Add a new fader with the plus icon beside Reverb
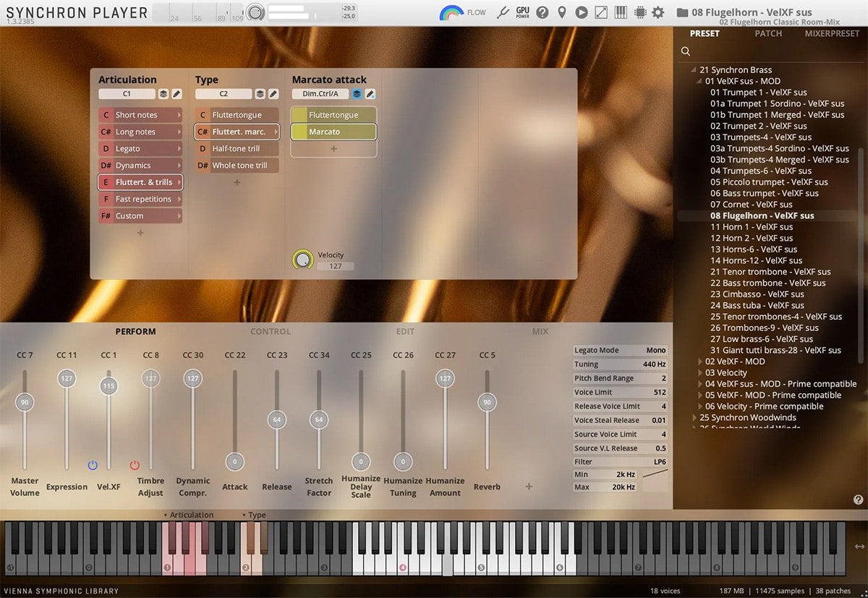Screen dimensions: 868x598 click(x=529, y=487)
